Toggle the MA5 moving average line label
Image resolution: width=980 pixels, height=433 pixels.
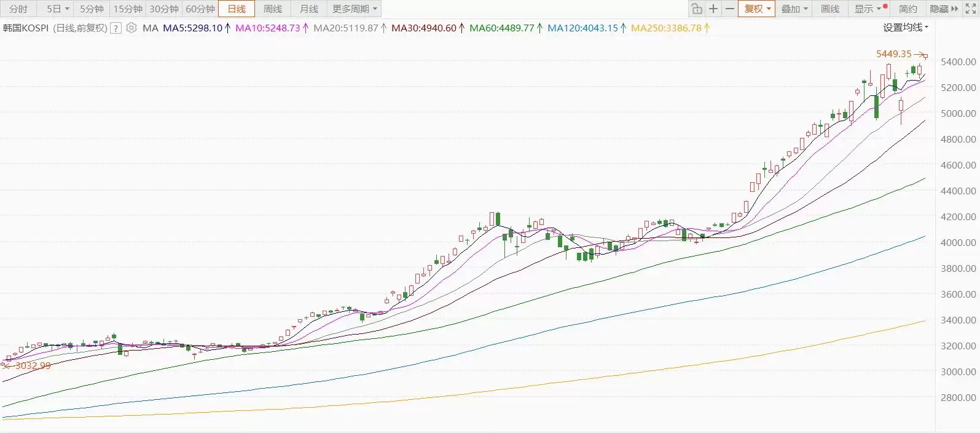(x=192, y=28)
